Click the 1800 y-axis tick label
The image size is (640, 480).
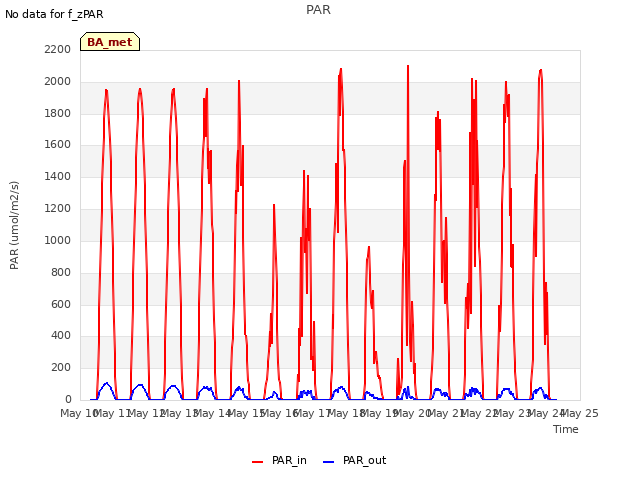pos(58,113)
